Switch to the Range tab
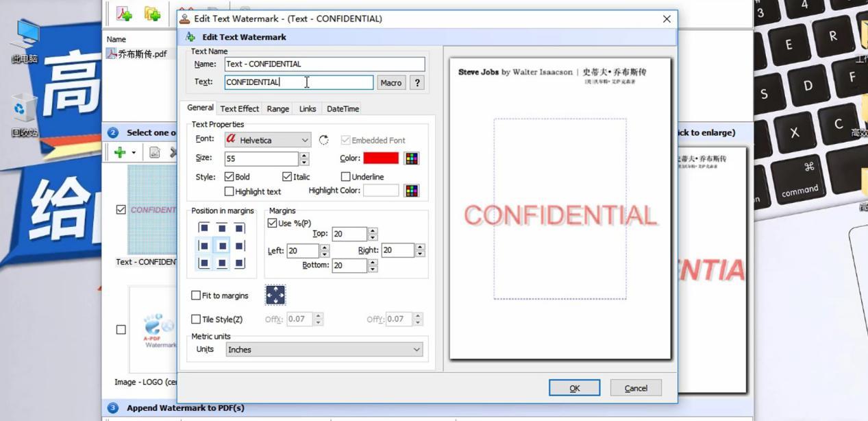 (277, 108)
